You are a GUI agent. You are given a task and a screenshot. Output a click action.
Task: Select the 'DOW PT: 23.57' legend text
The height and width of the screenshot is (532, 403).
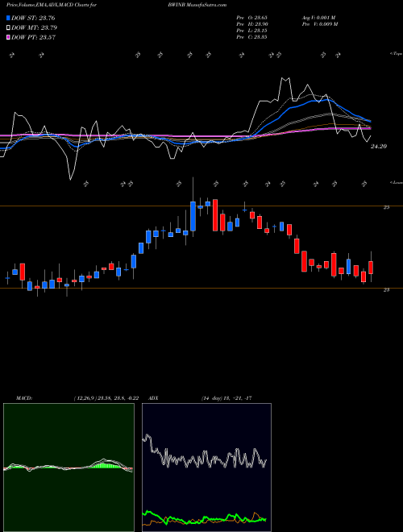pos(34,38)
